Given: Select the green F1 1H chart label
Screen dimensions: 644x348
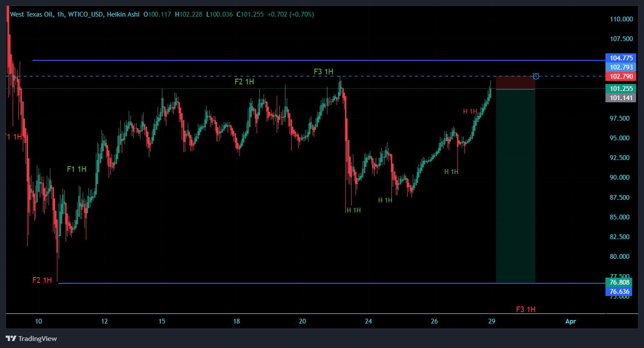Looking at the screenshot, I should 77,169.
